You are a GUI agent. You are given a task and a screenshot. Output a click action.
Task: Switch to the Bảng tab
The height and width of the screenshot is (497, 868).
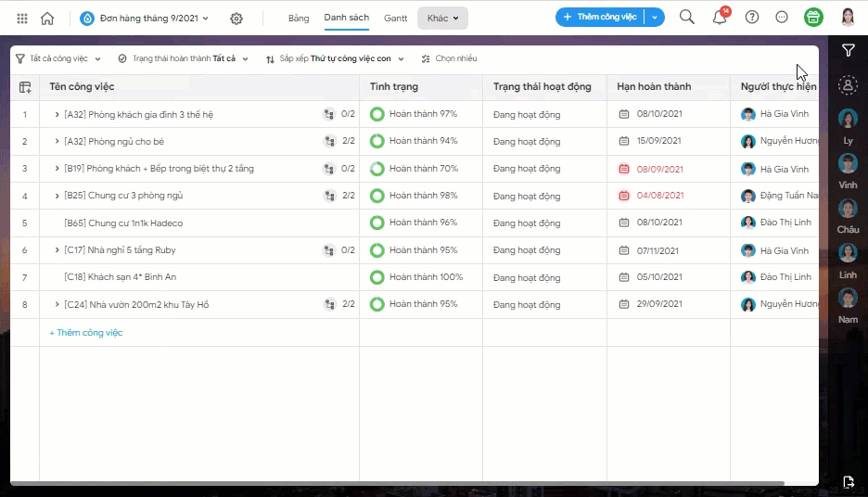tap(299, 19)
